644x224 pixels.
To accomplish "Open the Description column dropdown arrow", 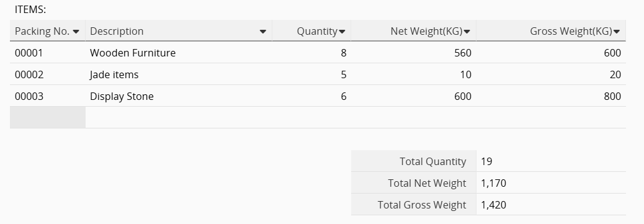I will 263,32.
